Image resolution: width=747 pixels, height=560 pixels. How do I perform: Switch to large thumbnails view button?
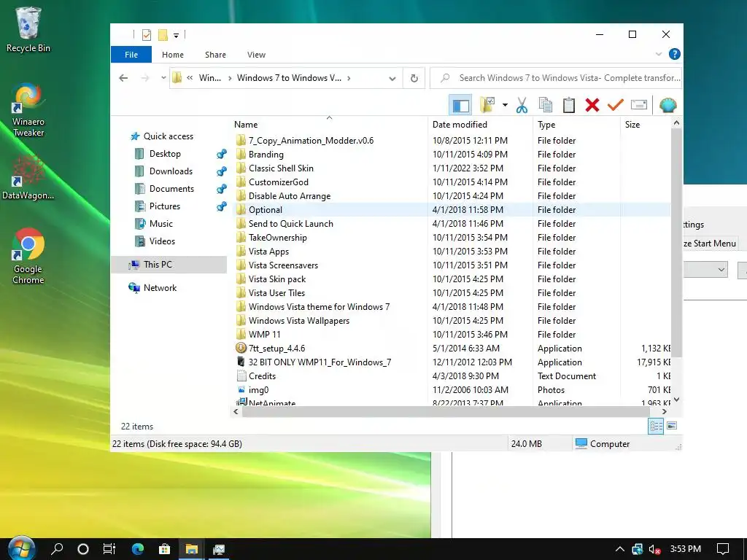coord(672,426)
